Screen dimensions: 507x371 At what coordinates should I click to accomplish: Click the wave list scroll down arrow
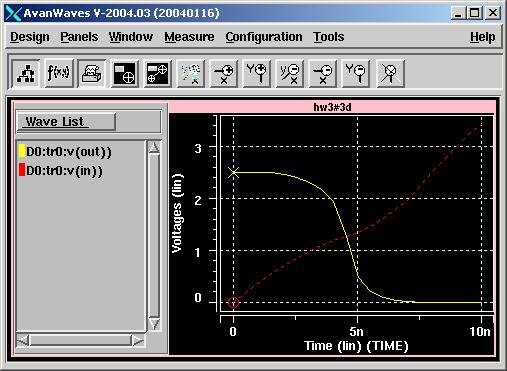pos(154,323)
